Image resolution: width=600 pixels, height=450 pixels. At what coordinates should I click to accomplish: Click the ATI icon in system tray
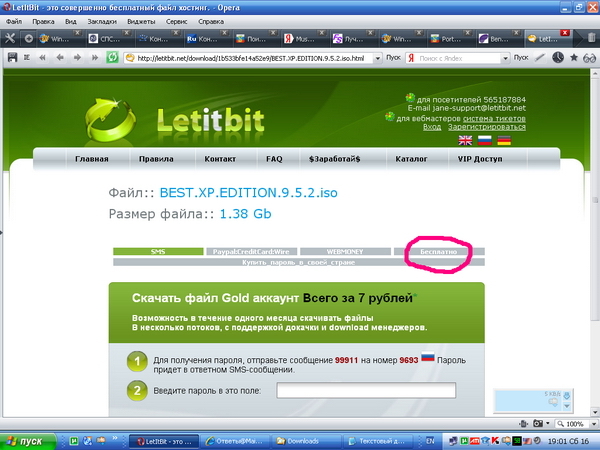click(475, 441)
